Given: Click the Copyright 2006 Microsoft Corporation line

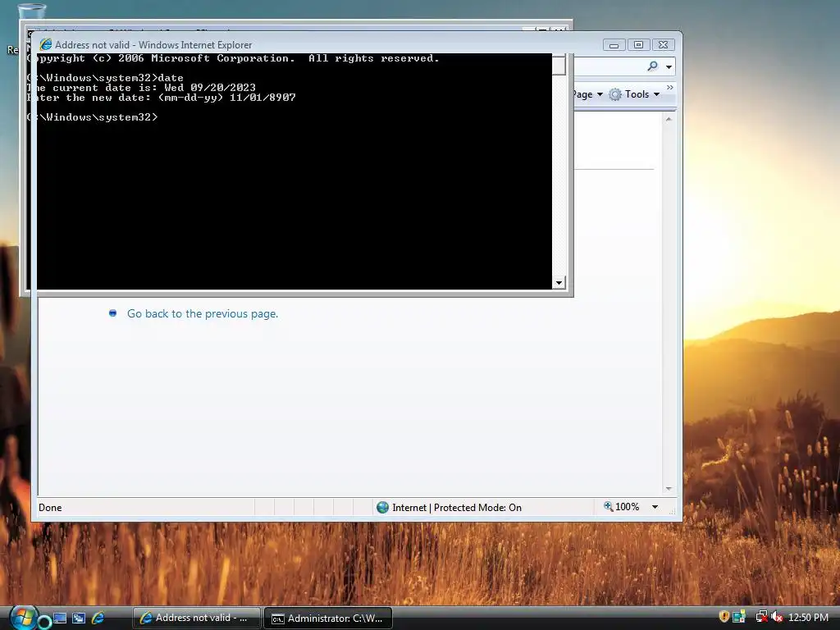Looking at the screenshot, I should tap(233, 58).
